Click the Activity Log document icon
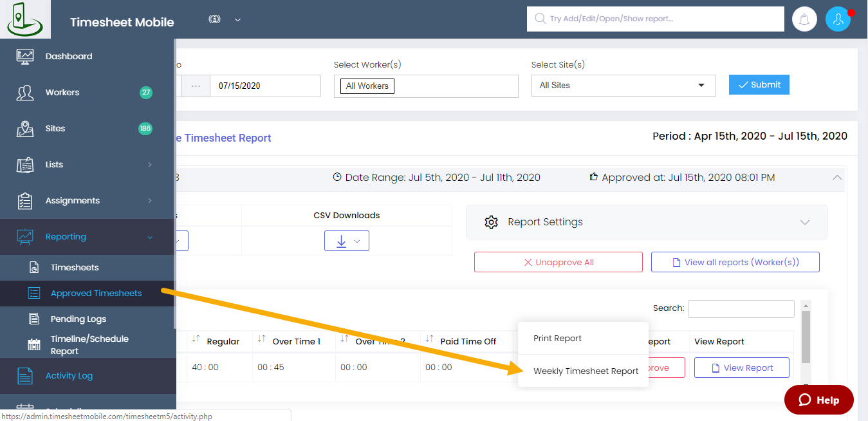 (25, 376)
